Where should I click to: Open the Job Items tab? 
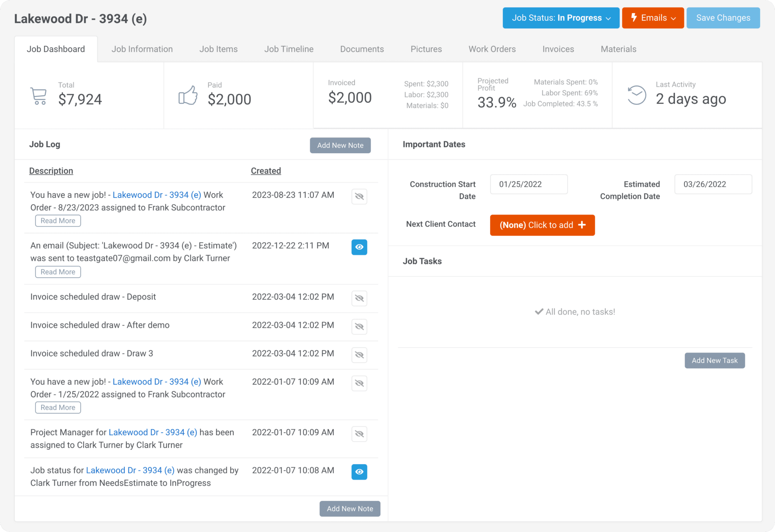click(x=218, y=49)
